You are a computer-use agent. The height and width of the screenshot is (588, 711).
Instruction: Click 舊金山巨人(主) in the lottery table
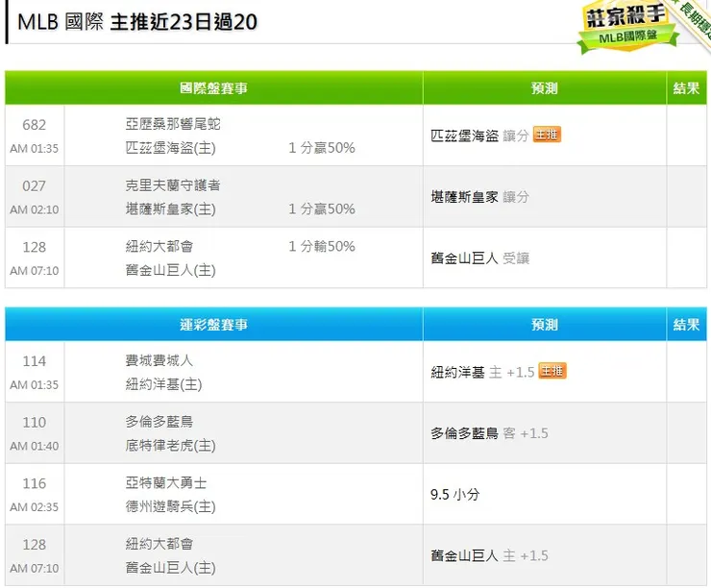click(x=170, y=568)
